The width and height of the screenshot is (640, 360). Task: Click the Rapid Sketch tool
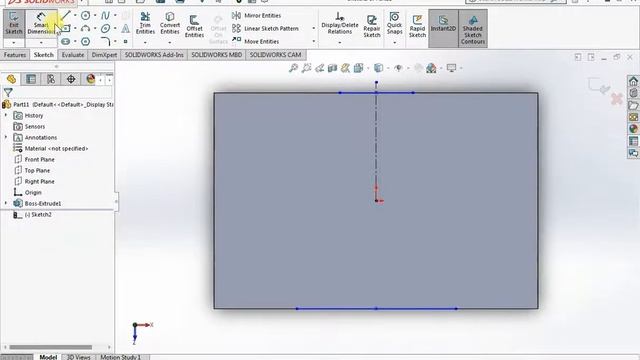(x=417, y=26)
